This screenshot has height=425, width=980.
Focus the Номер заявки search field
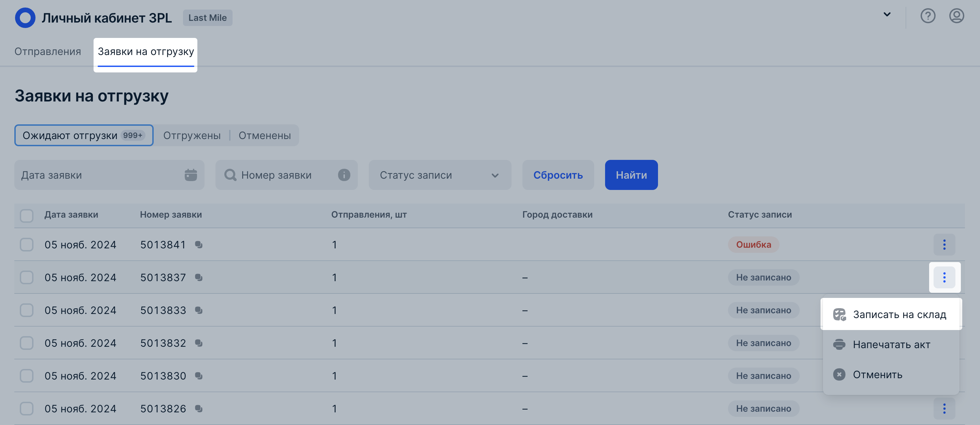(x=286, y=175)
